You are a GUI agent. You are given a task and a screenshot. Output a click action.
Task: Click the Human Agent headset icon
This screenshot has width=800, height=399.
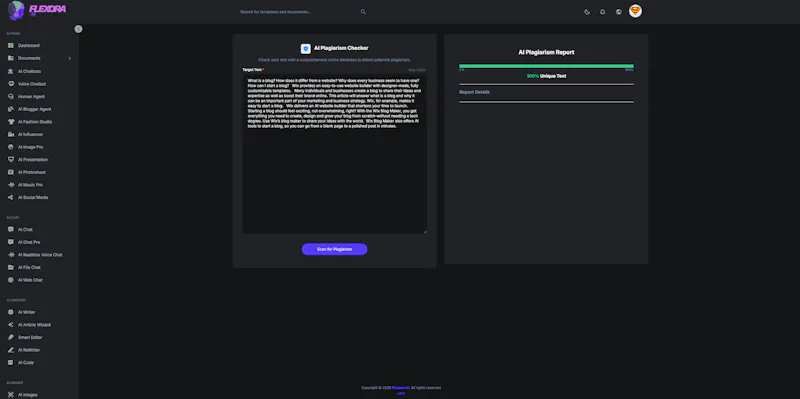11,96
